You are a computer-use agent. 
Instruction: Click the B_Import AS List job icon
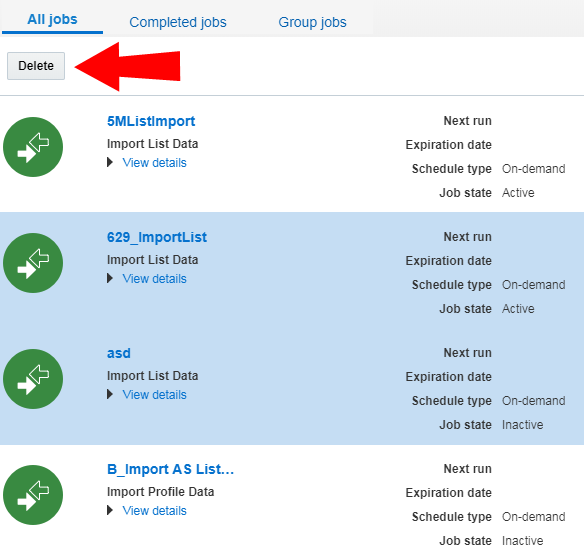coord(33,495)
